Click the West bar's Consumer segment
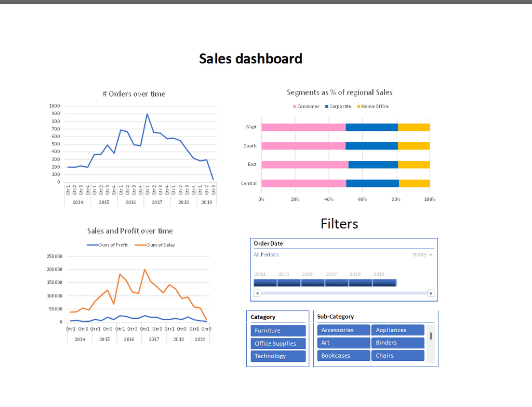 (x=303, y=127)
